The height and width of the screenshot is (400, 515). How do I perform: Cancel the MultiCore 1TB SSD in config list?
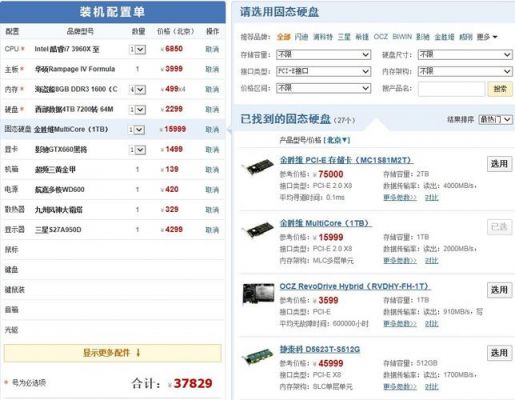(x=212, y=129)
